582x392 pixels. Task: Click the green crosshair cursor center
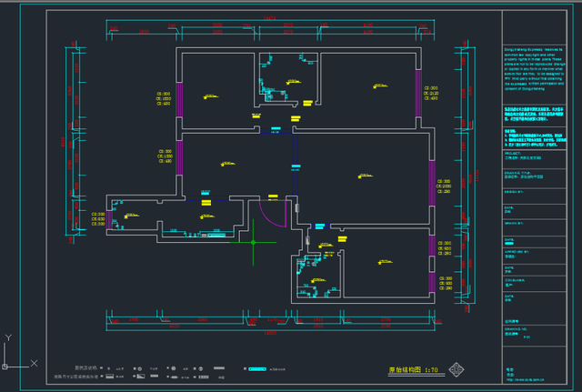253,243
